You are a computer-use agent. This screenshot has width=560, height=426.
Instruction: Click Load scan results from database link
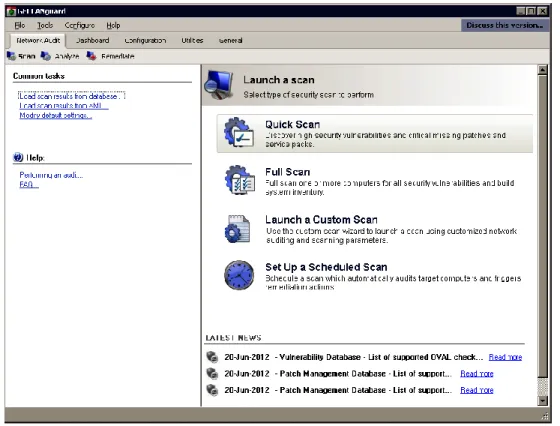(x=71, y=96)
